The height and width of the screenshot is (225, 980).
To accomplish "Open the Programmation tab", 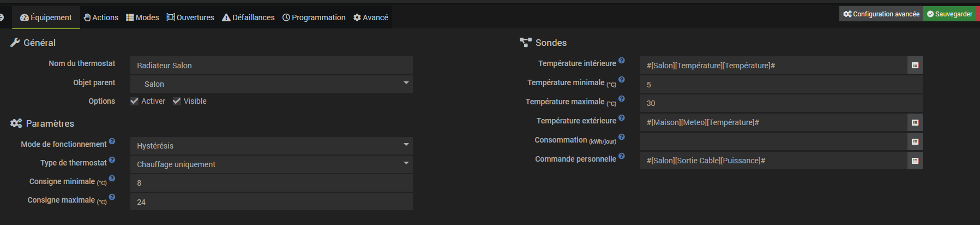I will coord(314,17).
